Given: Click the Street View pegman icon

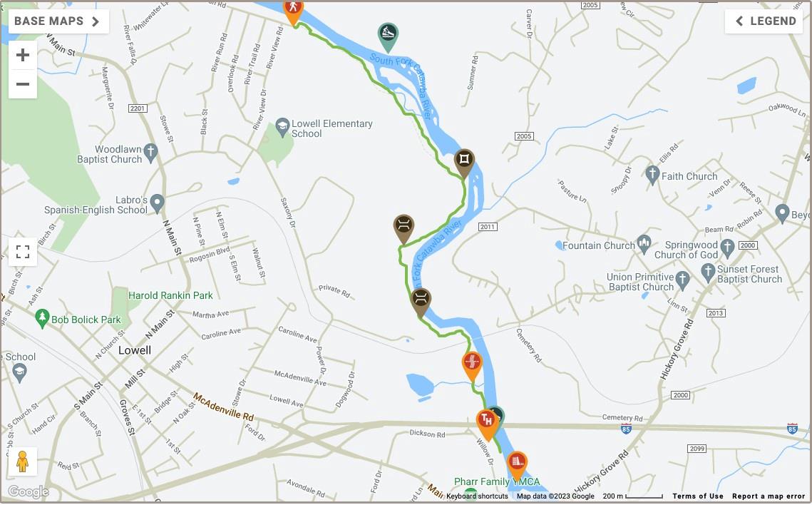Looking at the screenshot, I should coord(22,461).
